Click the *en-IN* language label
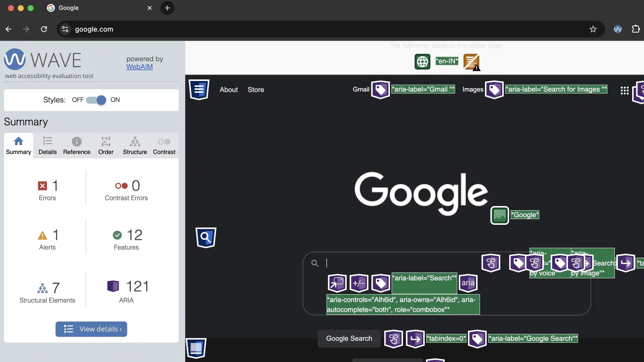644x362 pixels. click(x=447, y=61)
